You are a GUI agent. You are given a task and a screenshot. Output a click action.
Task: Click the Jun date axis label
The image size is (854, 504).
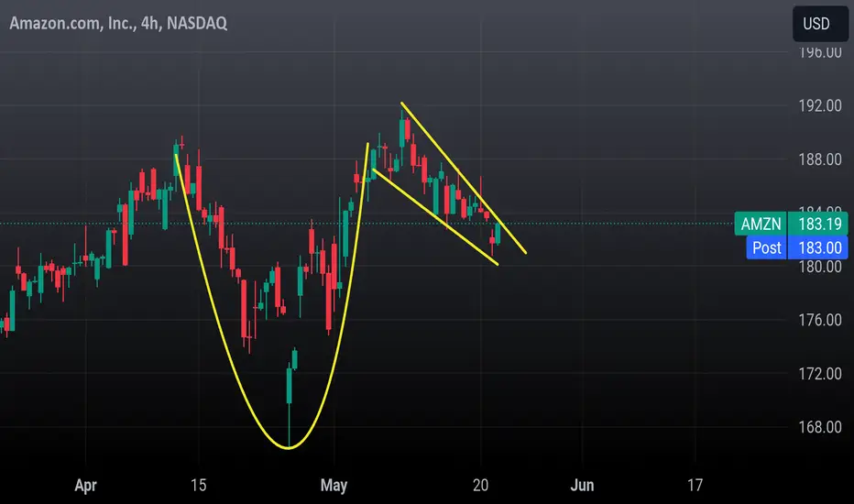(582, 485)
